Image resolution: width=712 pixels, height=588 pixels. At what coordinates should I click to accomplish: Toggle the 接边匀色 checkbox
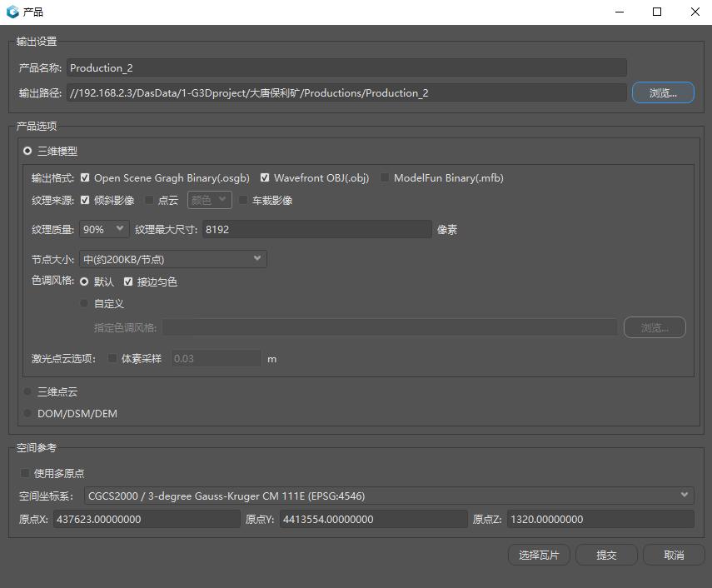tap(128, 282)
